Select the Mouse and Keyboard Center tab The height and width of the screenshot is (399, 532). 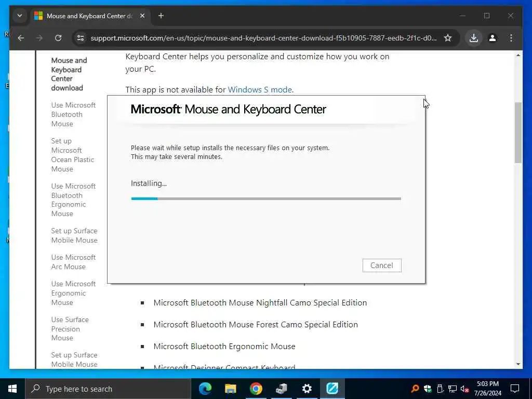[90, 16]
